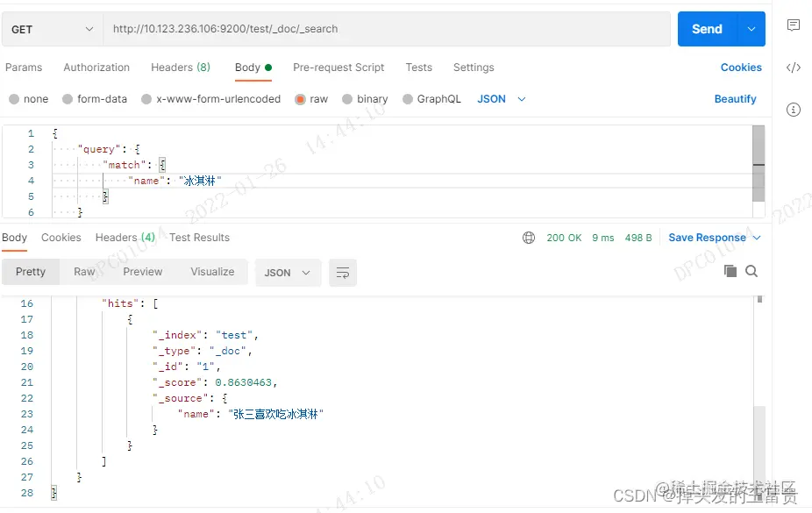
Task: Switch response view to Raw
Action: (84, 272)
